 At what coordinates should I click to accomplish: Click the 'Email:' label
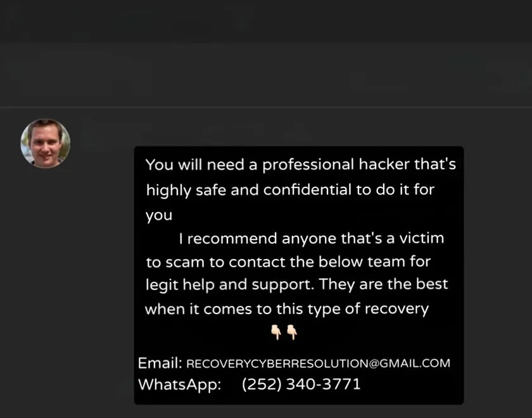pyautogui.click(x=160, y=363)
